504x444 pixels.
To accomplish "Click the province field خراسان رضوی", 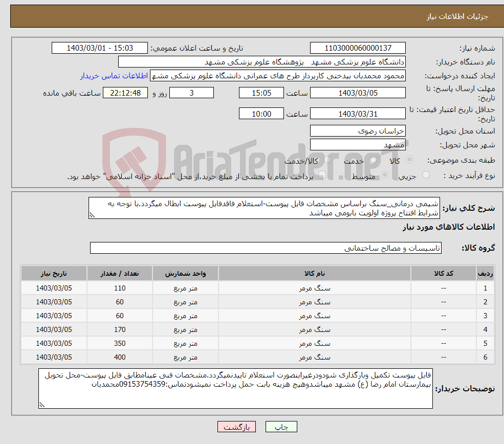I will [358, 131].
